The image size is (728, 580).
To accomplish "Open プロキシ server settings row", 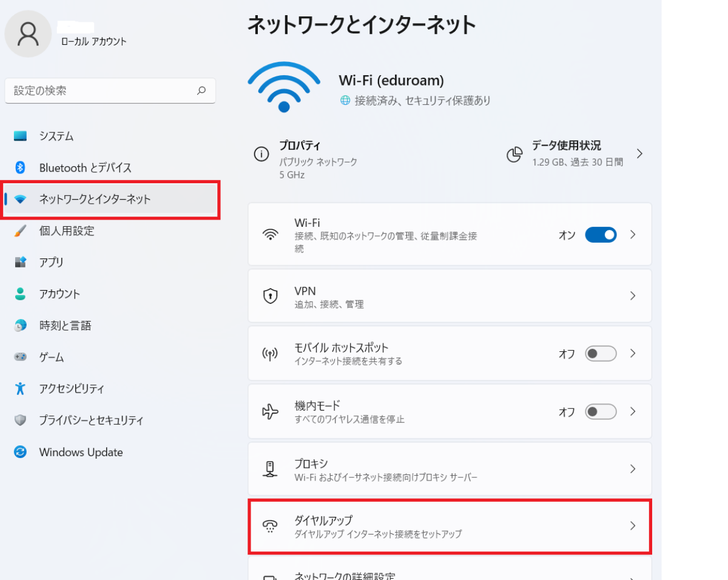I will pos(450,469).
